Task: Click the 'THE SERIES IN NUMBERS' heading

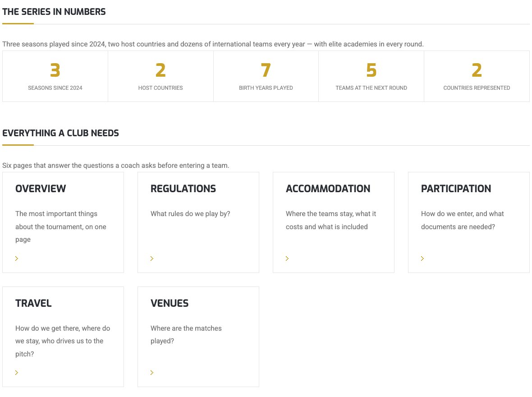Action: (54, 12)
